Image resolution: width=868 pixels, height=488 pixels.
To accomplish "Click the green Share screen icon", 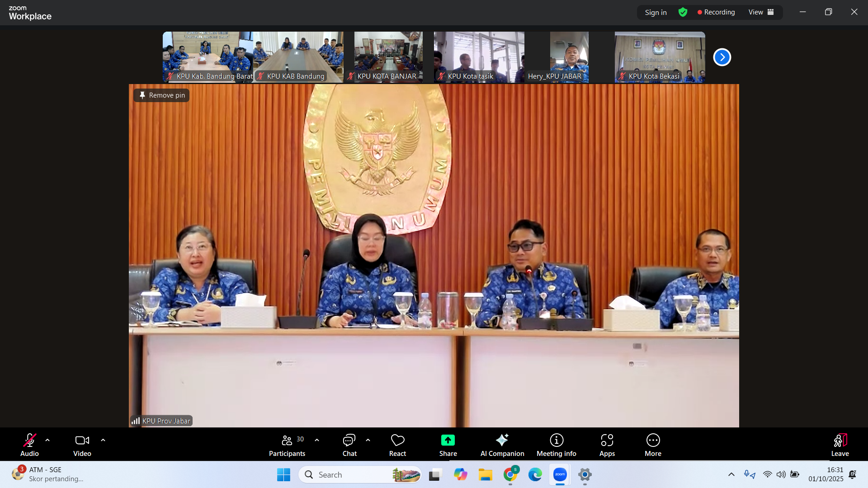I will coord(448,440).
